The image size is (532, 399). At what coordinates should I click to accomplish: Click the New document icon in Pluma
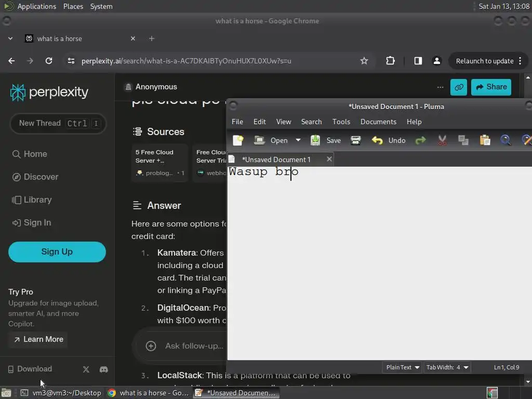238,140
